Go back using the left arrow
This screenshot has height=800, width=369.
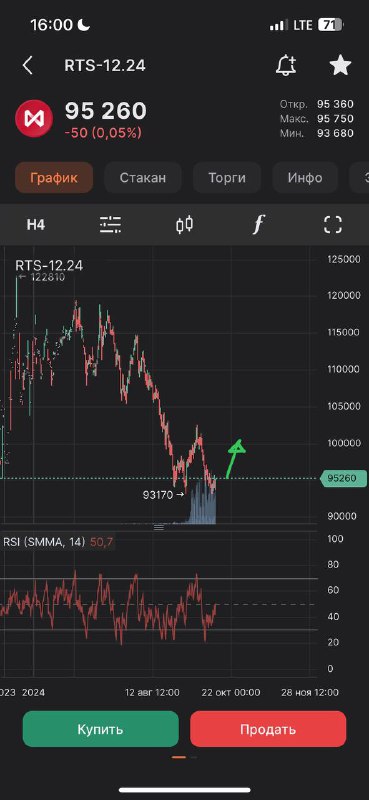(x=28, y=66)
